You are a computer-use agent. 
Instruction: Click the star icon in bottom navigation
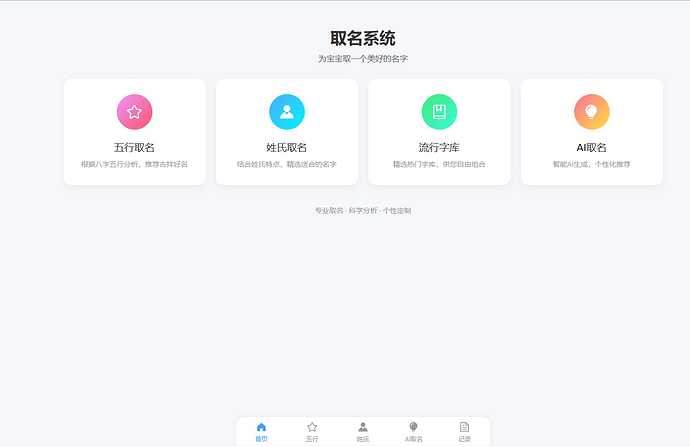(312, 427)
